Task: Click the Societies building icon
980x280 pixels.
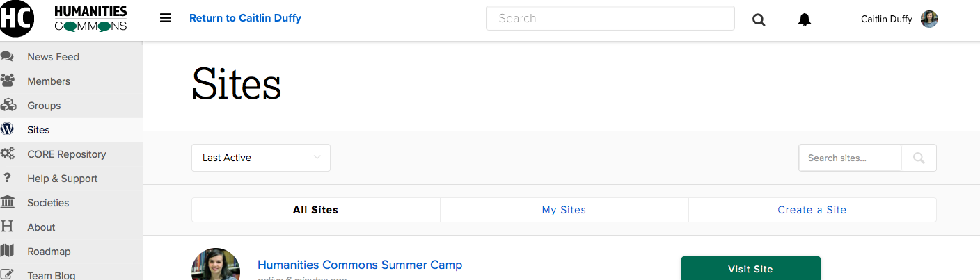Action: pos(8,203)
